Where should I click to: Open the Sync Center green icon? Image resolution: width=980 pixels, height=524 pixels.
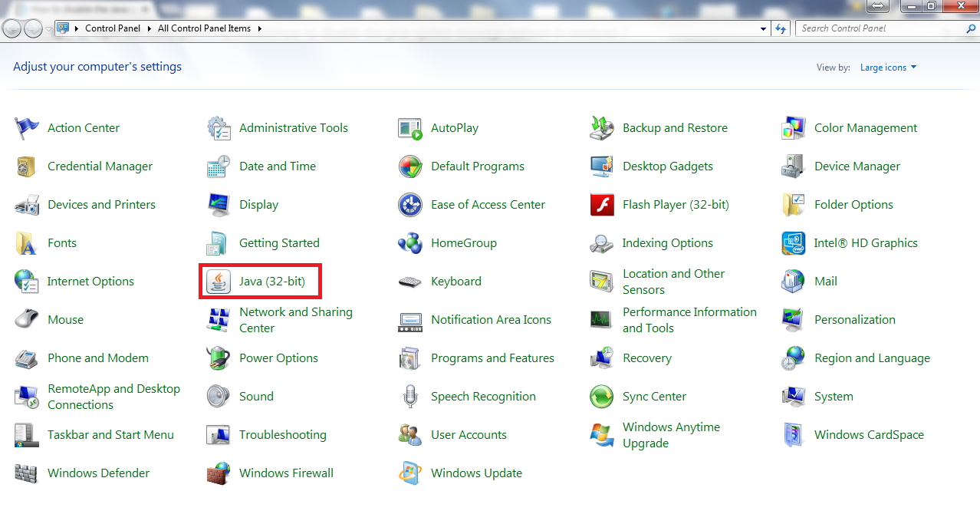(602, 397)
